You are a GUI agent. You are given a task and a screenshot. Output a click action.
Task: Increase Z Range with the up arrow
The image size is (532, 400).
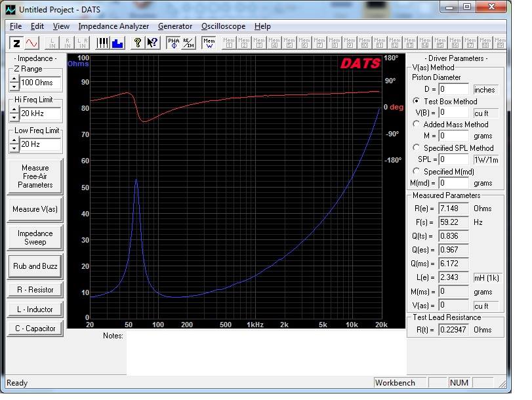14,79
